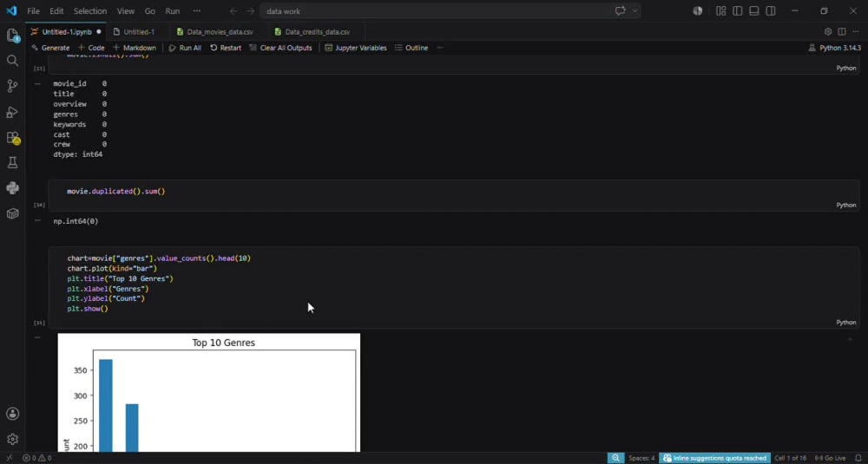
Task: Open the Extensions view
Action: [12, 138]
